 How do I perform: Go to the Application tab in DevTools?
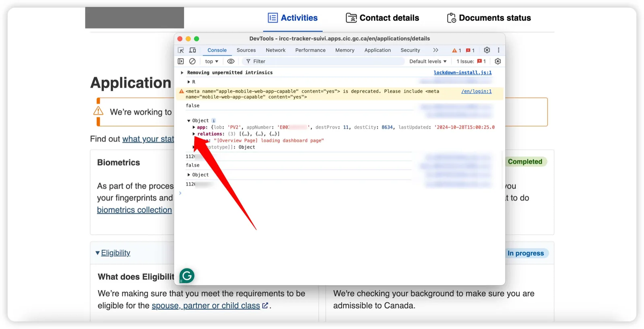378,50
